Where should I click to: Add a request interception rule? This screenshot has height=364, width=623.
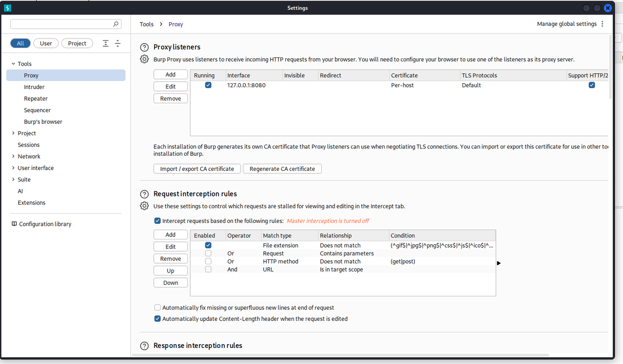pos(170,235)
